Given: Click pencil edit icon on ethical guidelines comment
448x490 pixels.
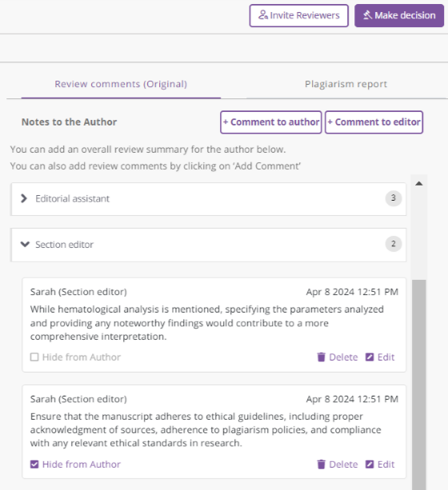Looking at the screenshot, I should 370,464.
